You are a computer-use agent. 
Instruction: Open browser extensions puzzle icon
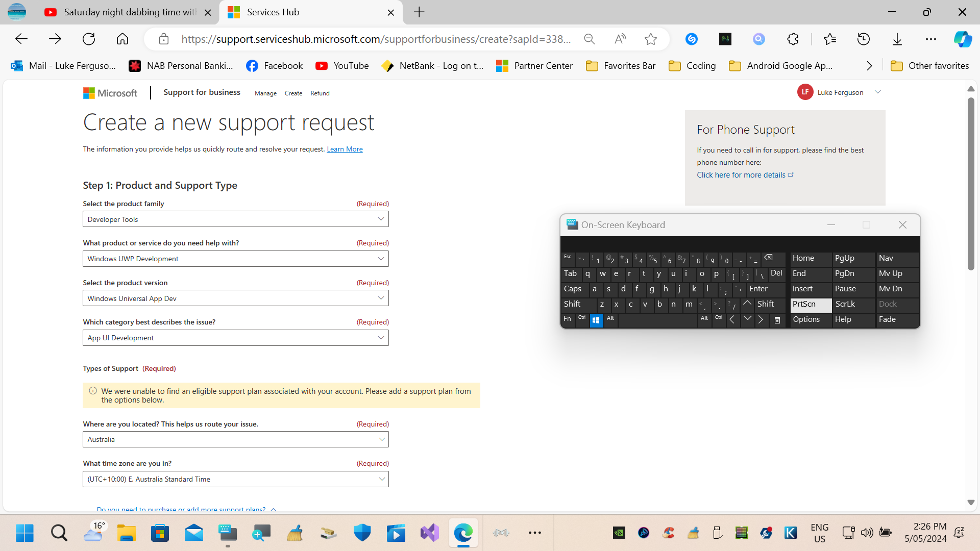pyautogui.click(x=793, y=39)
